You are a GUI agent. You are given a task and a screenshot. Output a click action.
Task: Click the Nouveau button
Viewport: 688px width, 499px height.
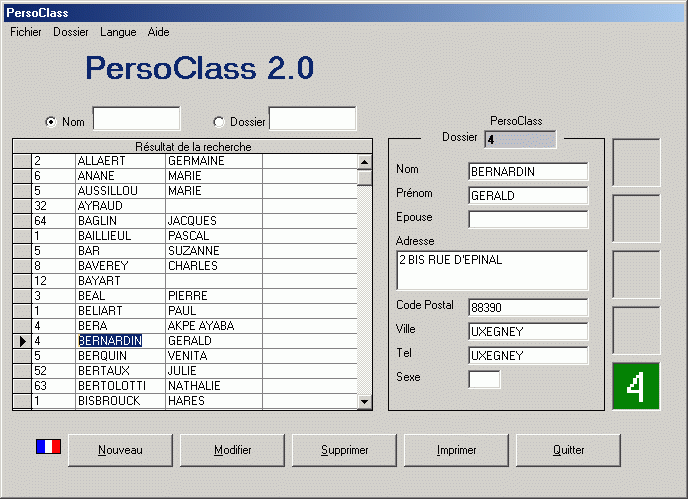(120, 450)
